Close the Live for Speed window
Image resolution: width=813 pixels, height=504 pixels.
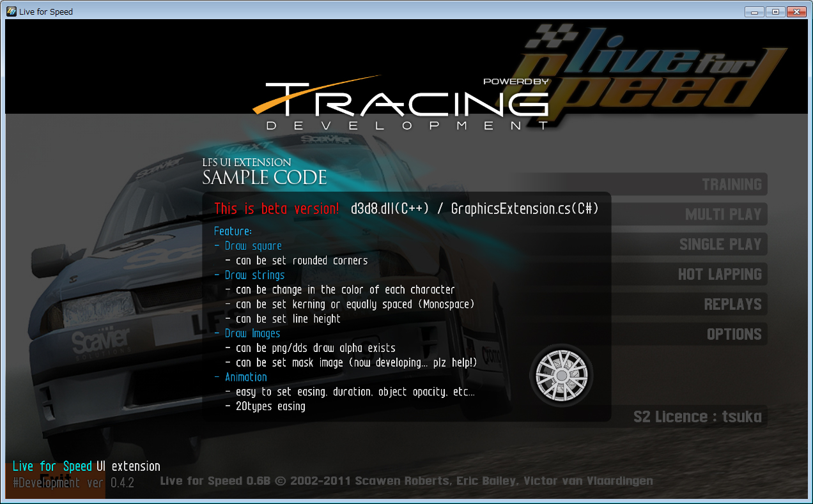point(796,11)
